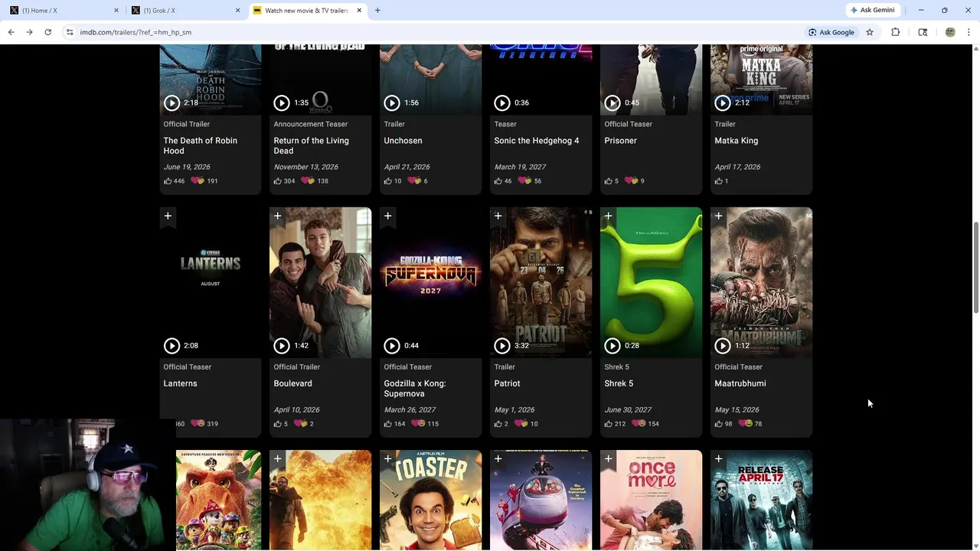
Task: Open the Patriot title link
Action: tap(507, 383)
